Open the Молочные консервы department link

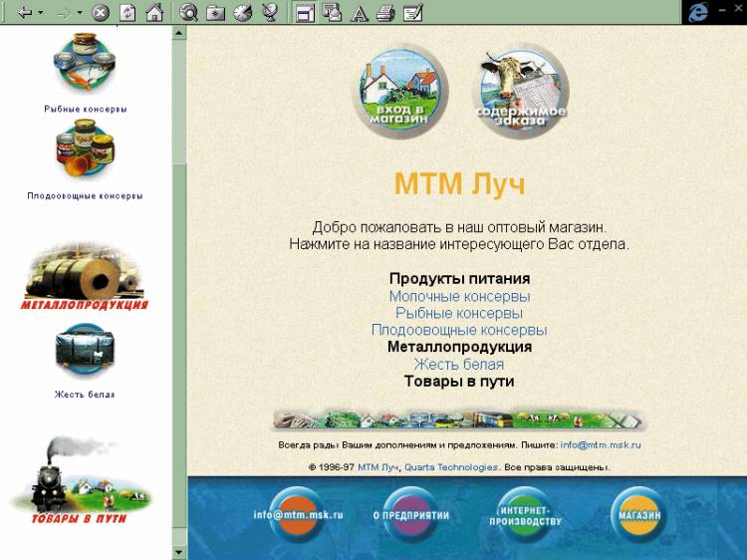[x=459, y=296]
